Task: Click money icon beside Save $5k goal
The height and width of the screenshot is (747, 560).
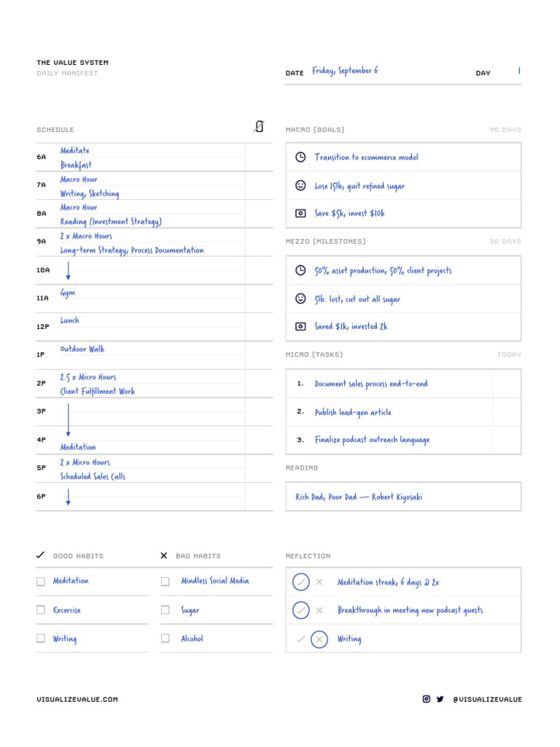Action: click(x=300, y=214)
